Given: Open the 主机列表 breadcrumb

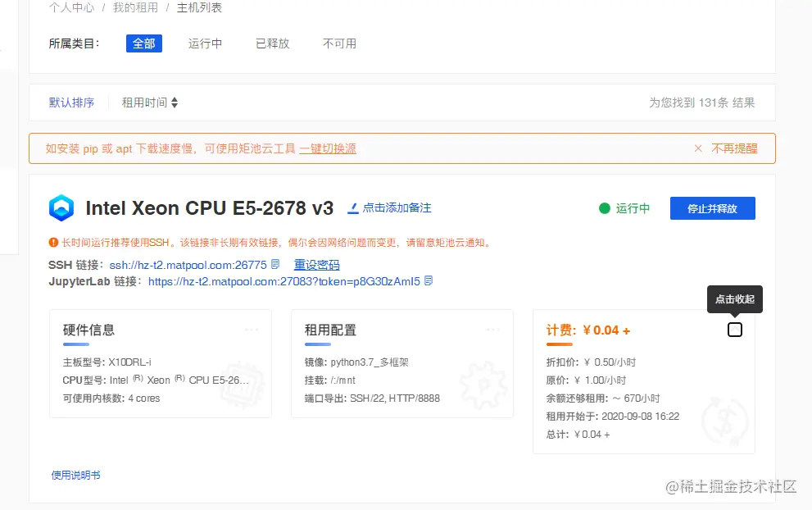Looking at the screenshot, I should point(199,7).
